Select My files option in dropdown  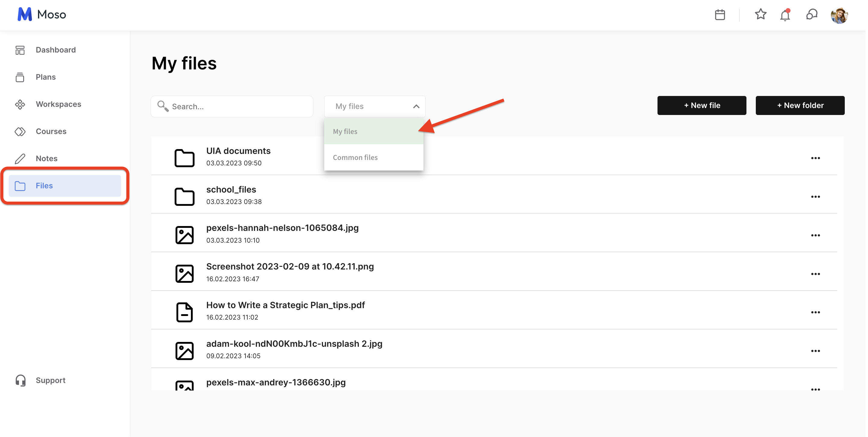tap(345, 132)
